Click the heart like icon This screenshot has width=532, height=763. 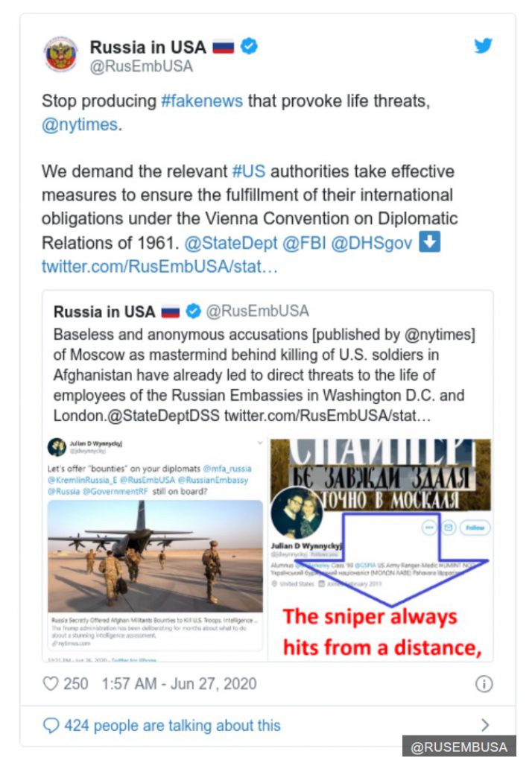pos(51,683)
